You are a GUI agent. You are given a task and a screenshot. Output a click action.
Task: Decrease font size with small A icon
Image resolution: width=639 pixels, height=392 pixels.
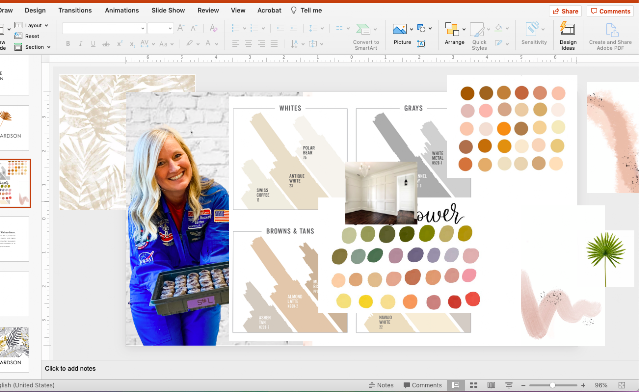(x=194, y=28)
